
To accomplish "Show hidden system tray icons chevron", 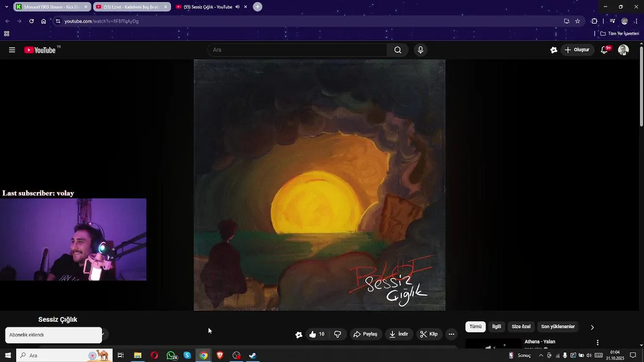I will [x=541, y=355].
